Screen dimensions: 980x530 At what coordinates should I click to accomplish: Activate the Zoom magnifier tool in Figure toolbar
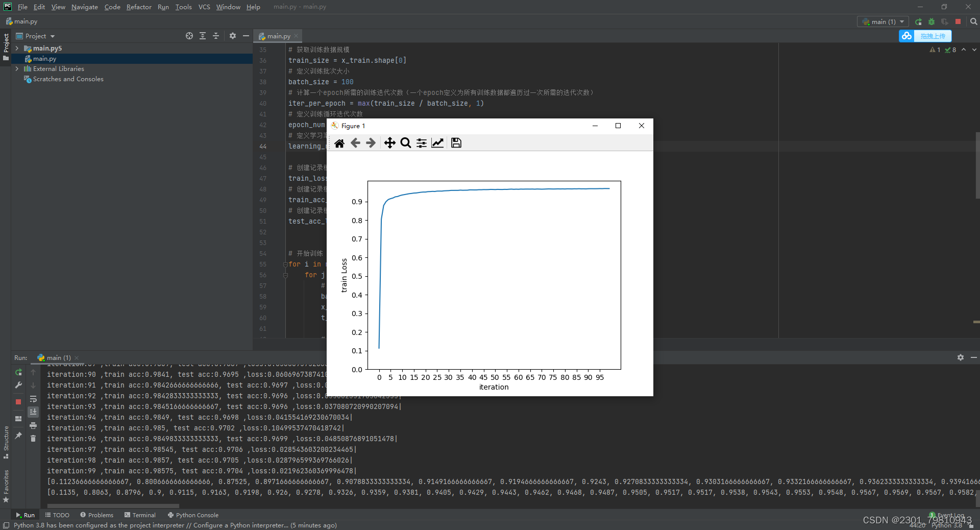click(x=406, y=143)
